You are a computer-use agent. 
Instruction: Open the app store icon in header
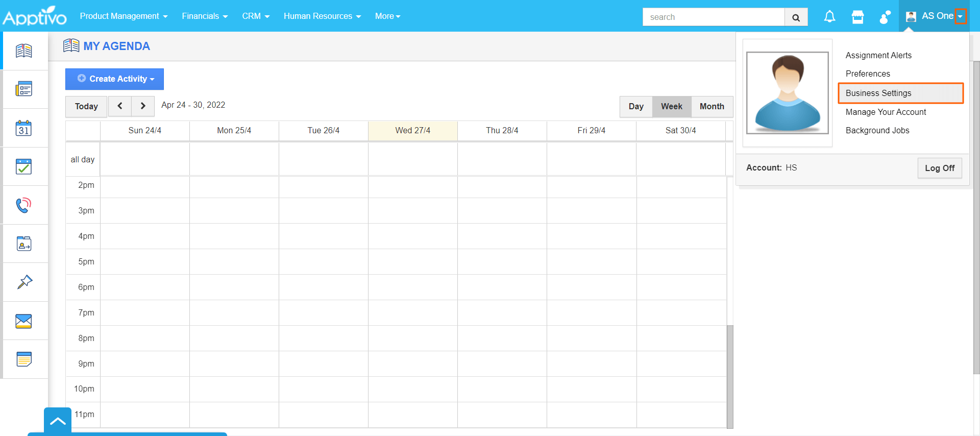click(x=857, y=17)
